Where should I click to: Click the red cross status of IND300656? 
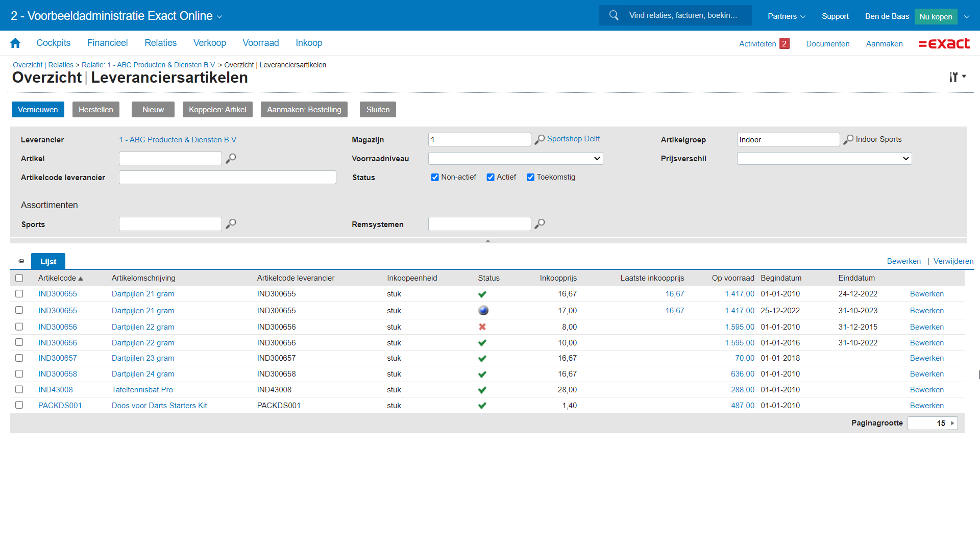[x=482, y=327]
